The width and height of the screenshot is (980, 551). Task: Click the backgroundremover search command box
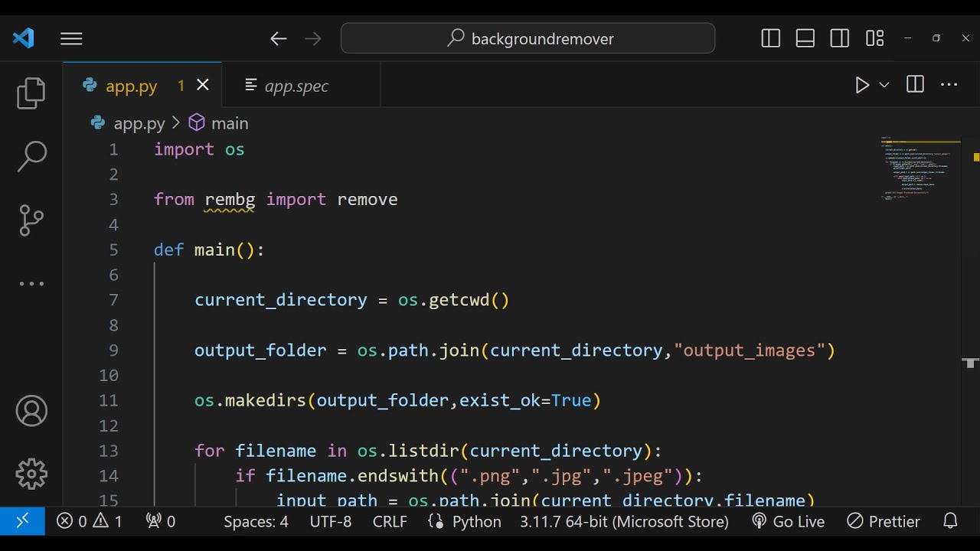point(528,38)
